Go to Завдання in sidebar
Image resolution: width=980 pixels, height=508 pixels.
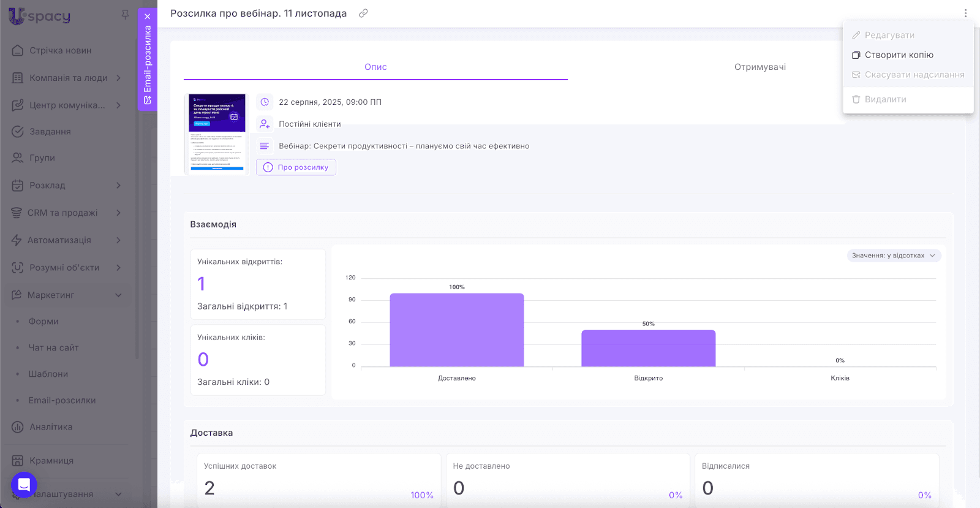[50, 132]
